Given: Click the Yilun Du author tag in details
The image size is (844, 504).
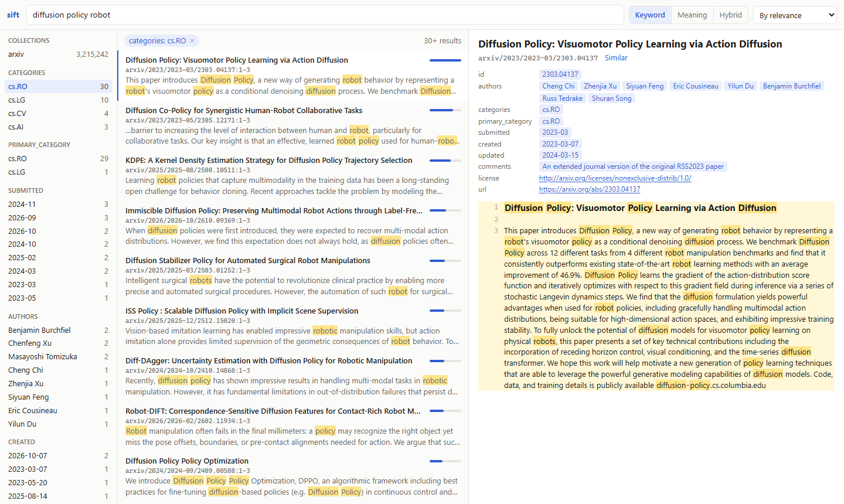Looking at the screenshot, I should (x=741, y=86).
